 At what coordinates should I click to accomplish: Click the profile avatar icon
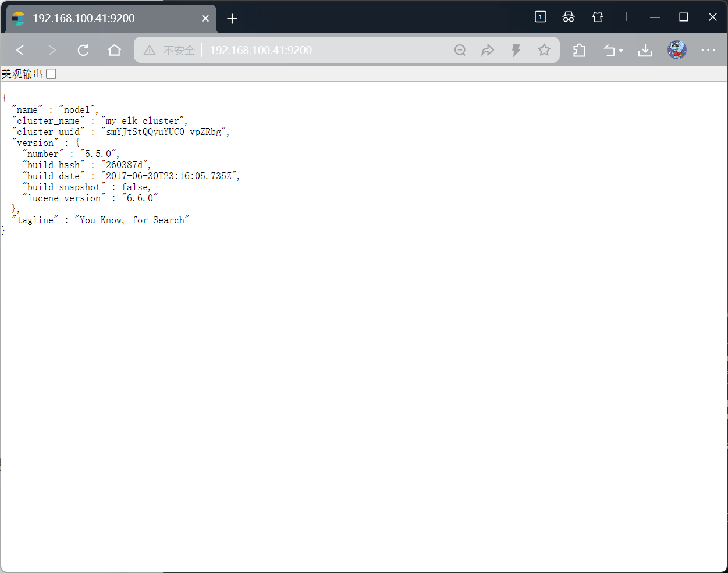[x=677, y=50]
